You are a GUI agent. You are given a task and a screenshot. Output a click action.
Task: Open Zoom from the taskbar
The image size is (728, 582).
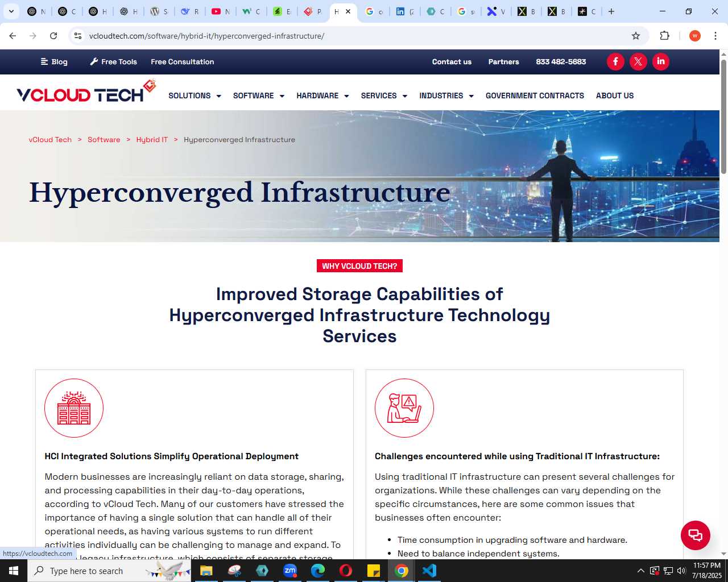290,571
